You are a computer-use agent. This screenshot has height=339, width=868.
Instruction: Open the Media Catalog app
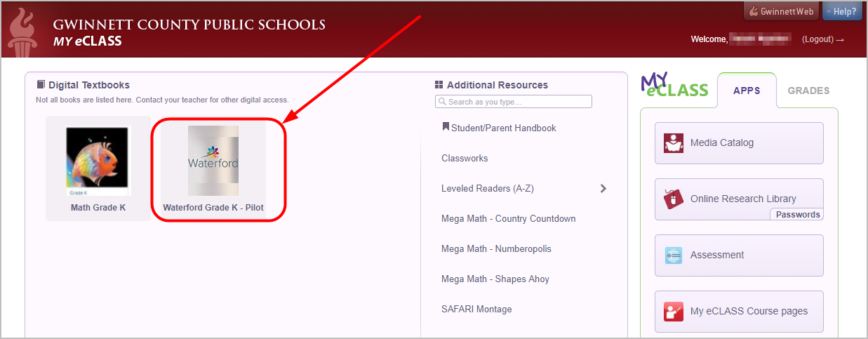pyautogui.click(x=739, y=143)
